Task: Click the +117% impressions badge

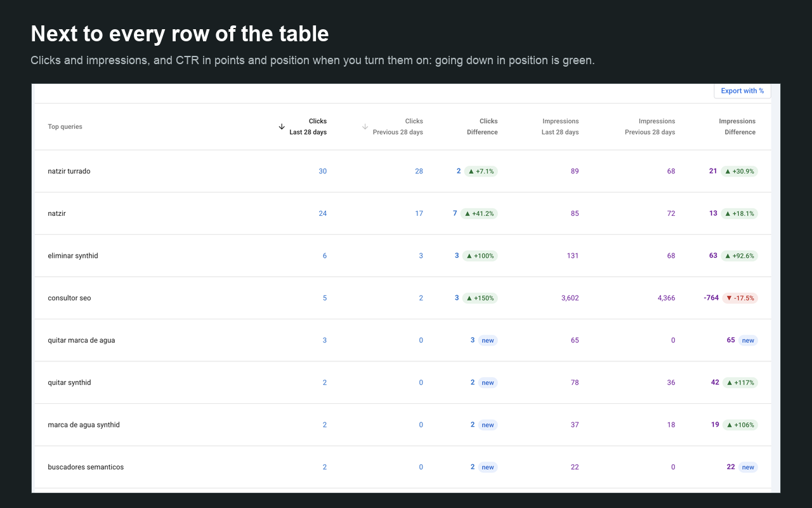Action: tap(740, 382)
